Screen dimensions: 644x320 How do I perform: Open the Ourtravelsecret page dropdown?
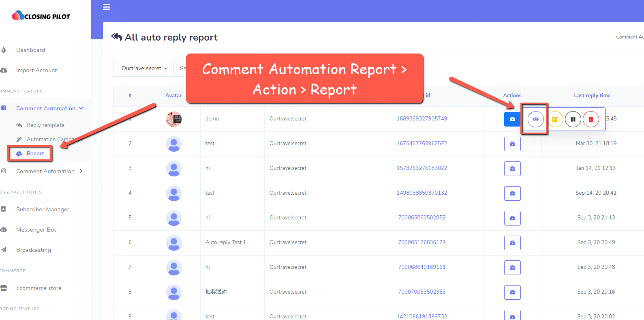click(x=144, y=68)
